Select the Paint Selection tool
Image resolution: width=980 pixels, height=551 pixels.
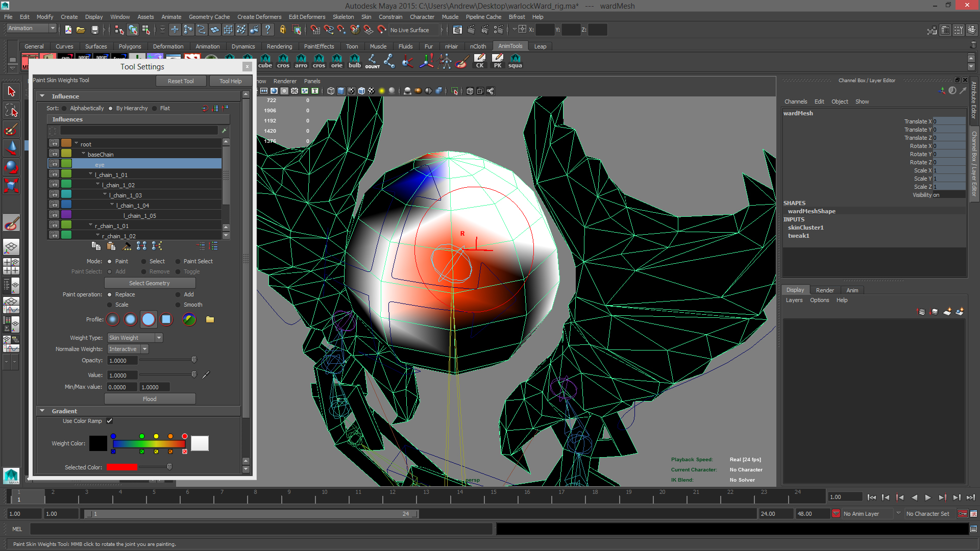point(11,129)
